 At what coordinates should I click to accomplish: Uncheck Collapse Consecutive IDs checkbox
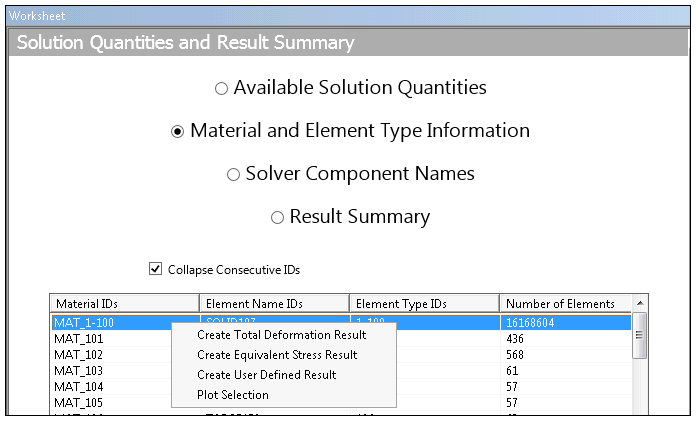pyautogui.click(x=155, y=269)
